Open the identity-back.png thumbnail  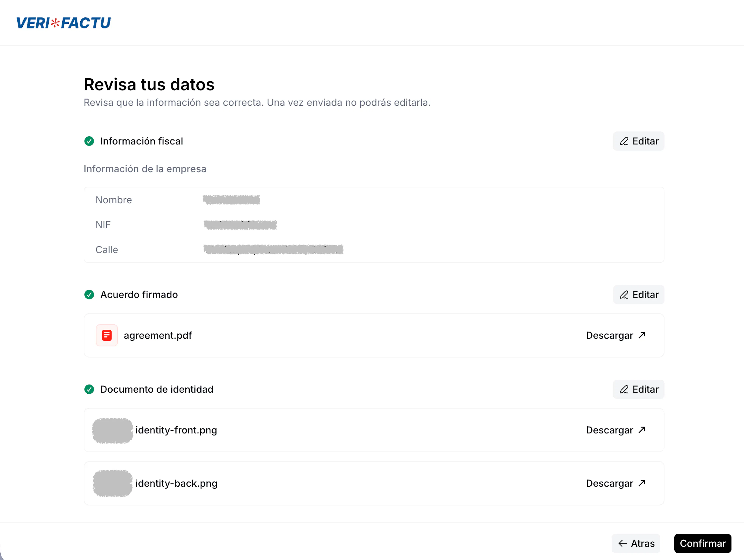point(113,483)
